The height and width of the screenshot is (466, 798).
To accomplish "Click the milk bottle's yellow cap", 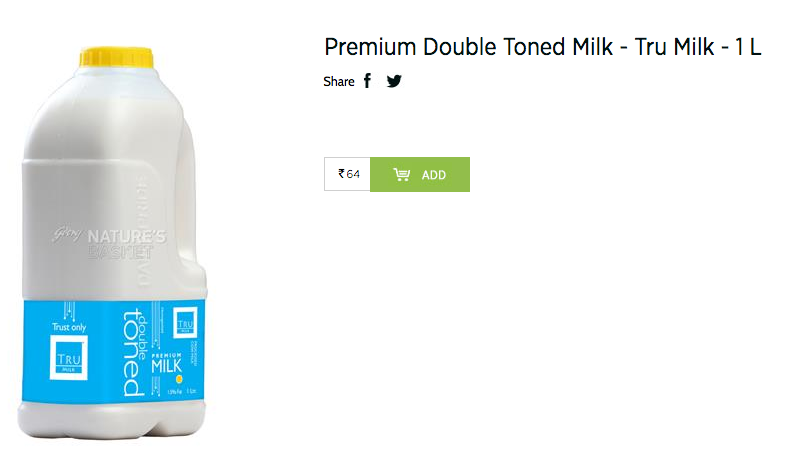I will [117, 57].
